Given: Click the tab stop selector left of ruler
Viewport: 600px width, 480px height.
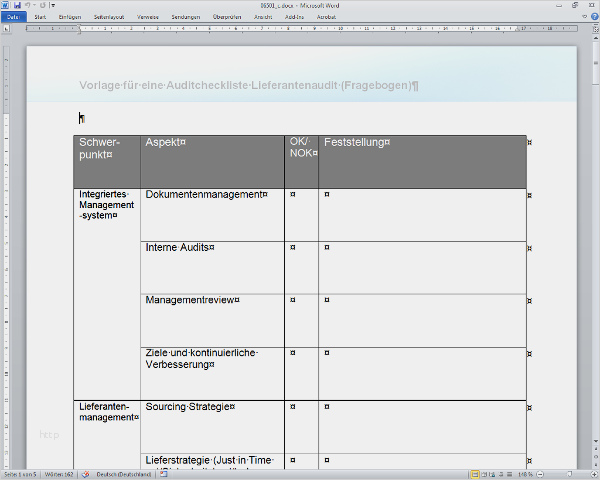Looking at the screenshot, I should pos(5,28).
